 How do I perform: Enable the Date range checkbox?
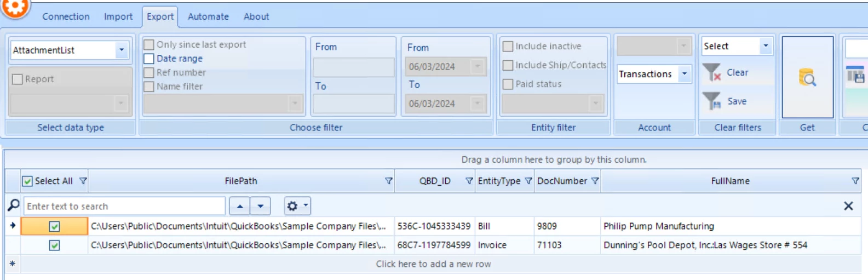(148, 59)
